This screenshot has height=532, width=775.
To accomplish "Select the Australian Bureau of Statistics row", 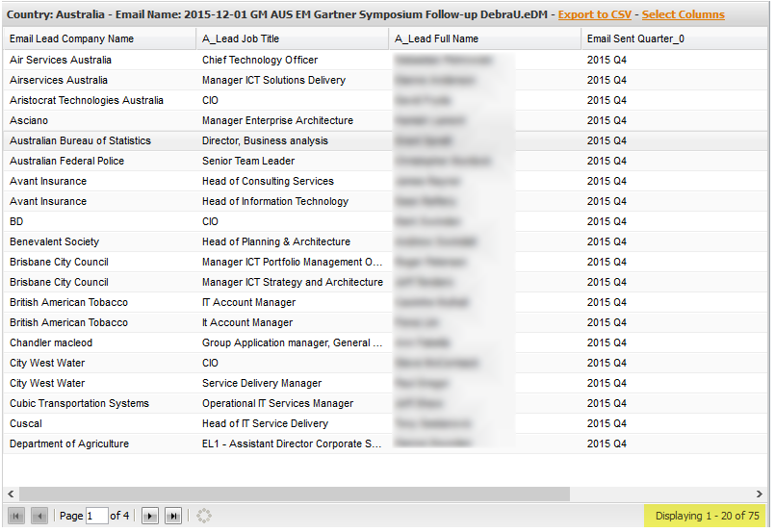I will [385, 140].
